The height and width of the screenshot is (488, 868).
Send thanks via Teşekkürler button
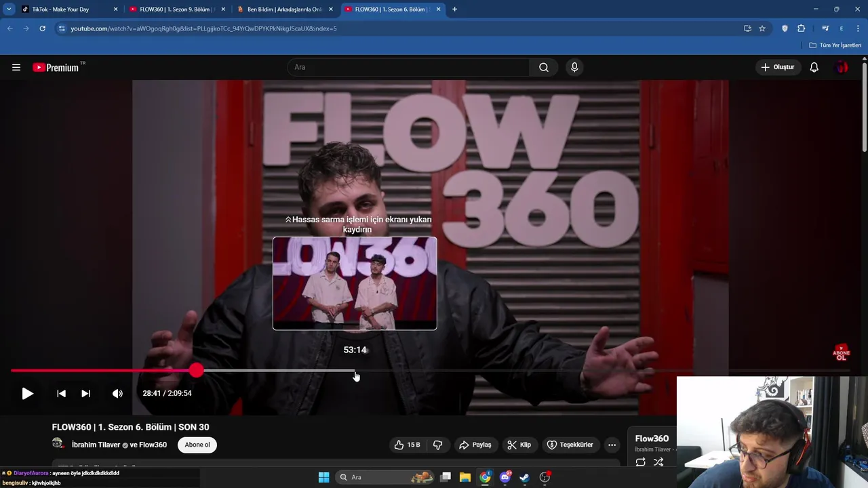570,445
